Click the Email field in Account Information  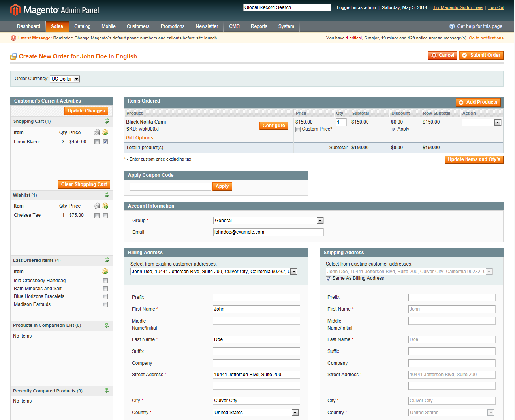point(269,232)
